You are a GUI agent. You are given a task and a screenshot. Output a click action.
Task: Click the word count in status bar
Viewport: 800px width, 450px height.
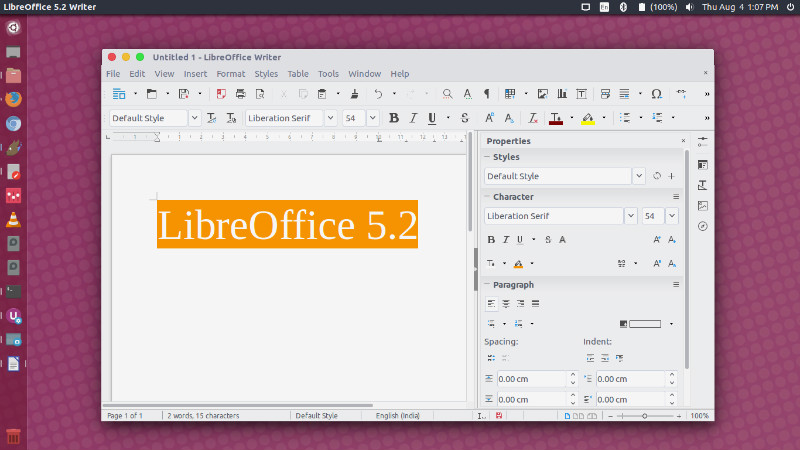coord(203,415)
